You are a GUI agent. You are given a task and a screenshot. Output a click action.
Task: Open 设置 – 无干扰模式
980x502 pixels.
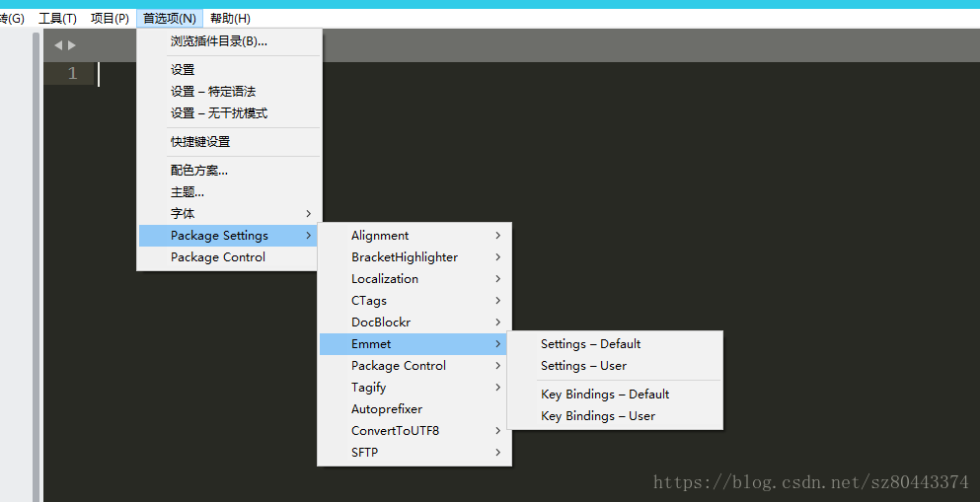pos(229,113)
